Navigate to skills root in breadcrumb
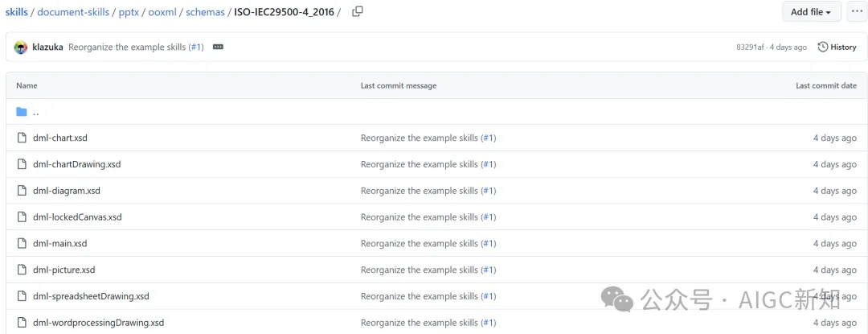Image resolution: width=868 pixels, height=334 pixels. (x=16, y=12)
